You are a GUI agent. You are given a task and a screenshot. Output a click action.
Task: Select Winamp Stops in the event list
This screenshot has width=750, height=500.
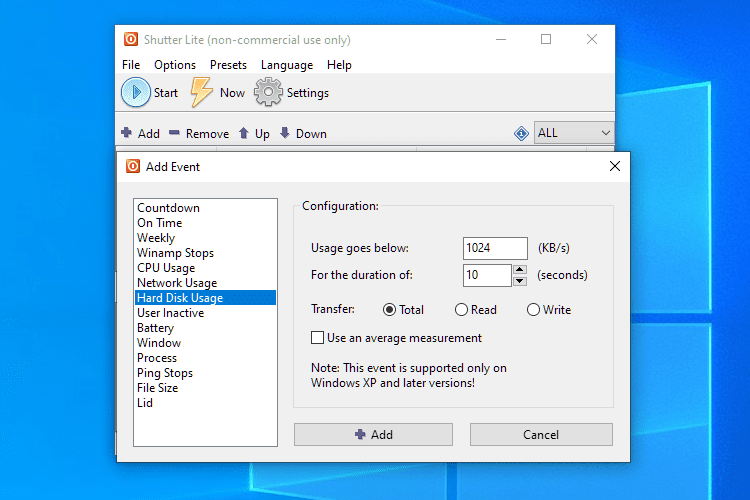click(x=205, y=253)
